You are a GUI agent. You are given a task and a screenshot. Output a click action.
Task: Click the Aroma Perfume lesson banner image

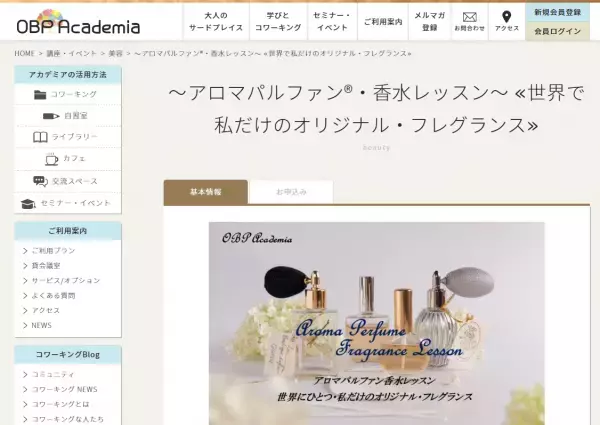pyautogui.click(x=377, y=323)
